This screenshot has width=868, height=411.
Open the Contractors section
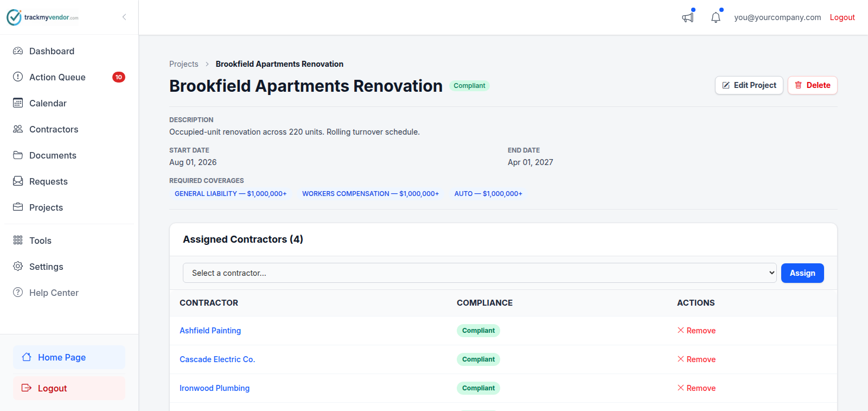(x=69, y=129)
